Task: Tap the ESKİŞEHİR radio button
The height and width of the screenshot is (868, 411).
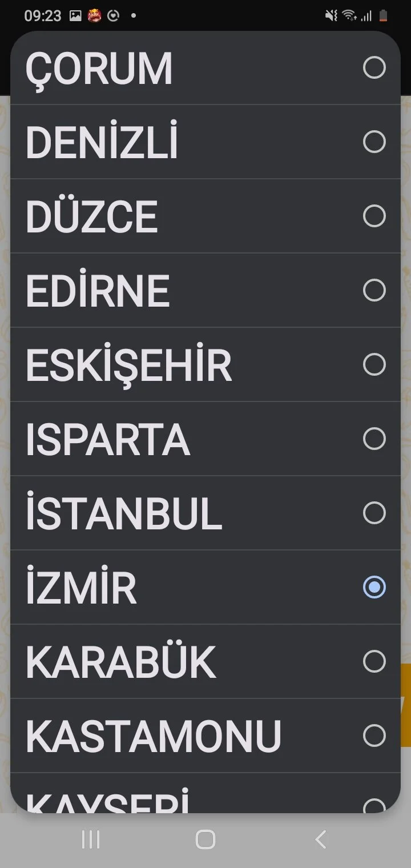Action: 374,364
